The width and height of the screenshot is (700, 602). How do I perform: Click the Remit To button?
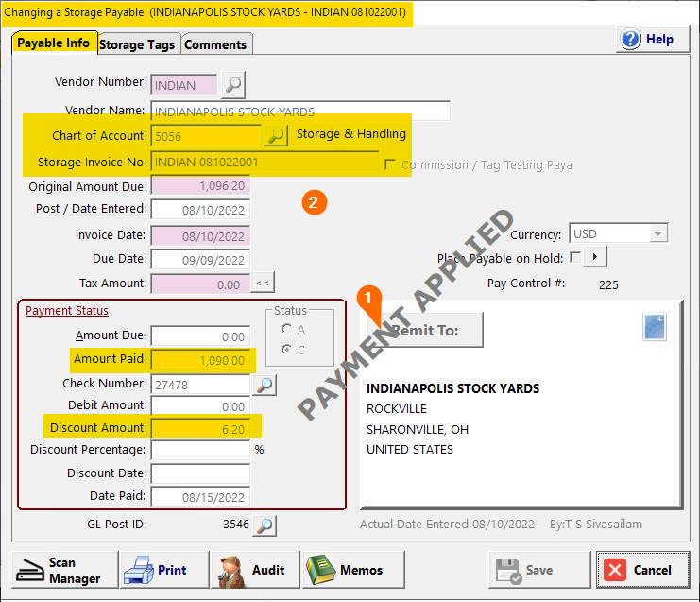[x=425, y=330]
